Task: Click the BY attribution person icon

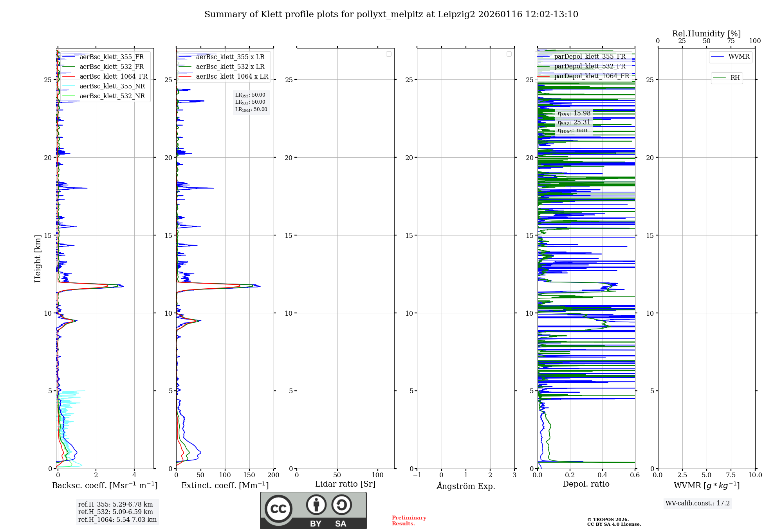Action: coord(316,505)
